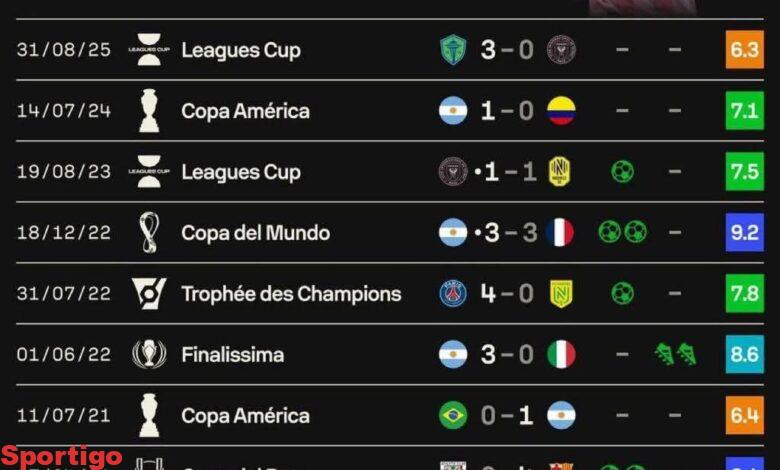Click the Colombia flag icon
This screenshot has height=470, width=780.
pyautogui.click(x=561, y=110)
